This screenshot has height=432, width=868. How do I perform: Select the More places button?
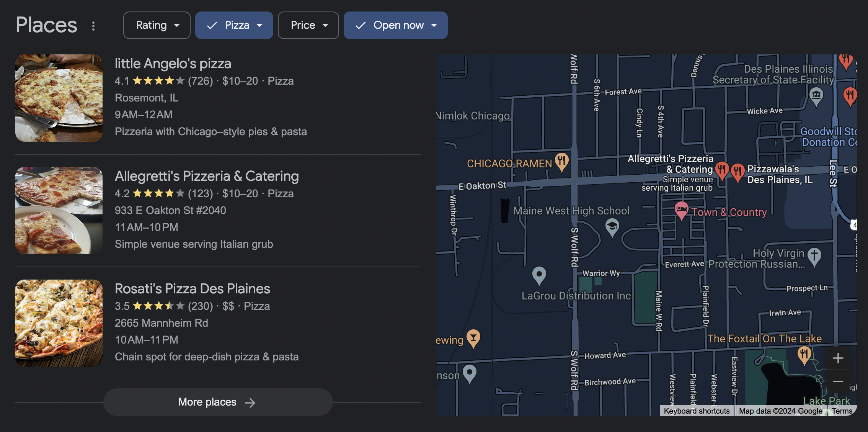click(218, 402)
